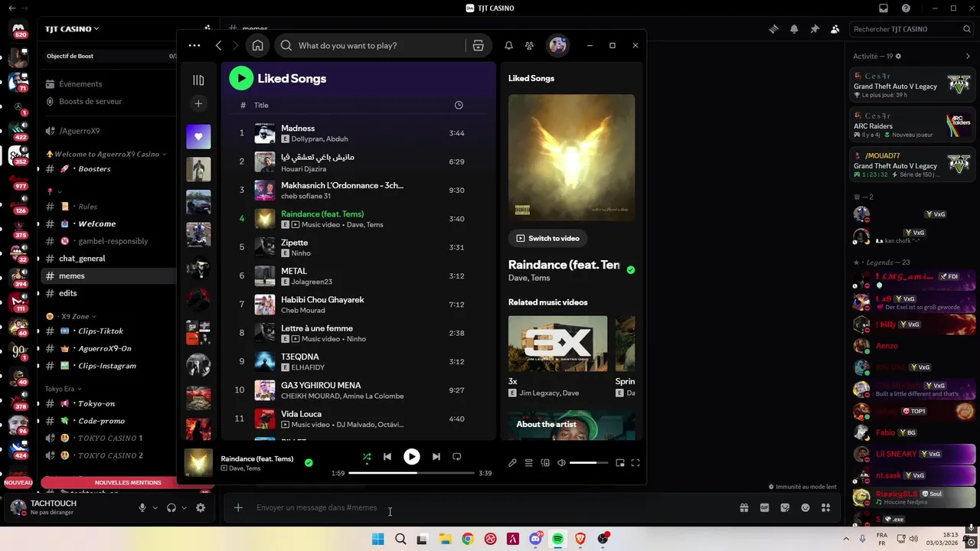The height and width of the screenshot is (551, 980).
Task: Select the Habibi Chou Ghayarek track
Action: (360, 305)
